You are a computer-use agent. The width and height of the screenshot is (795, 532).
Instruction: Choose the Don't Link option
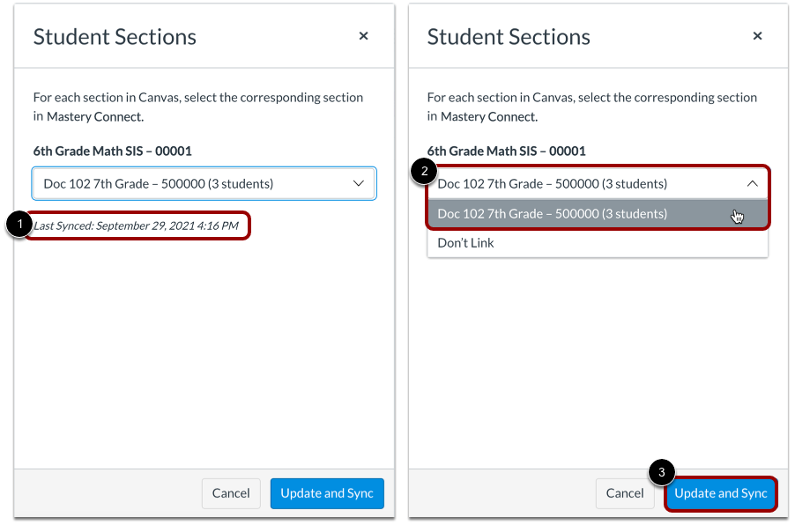coord(466,243)
